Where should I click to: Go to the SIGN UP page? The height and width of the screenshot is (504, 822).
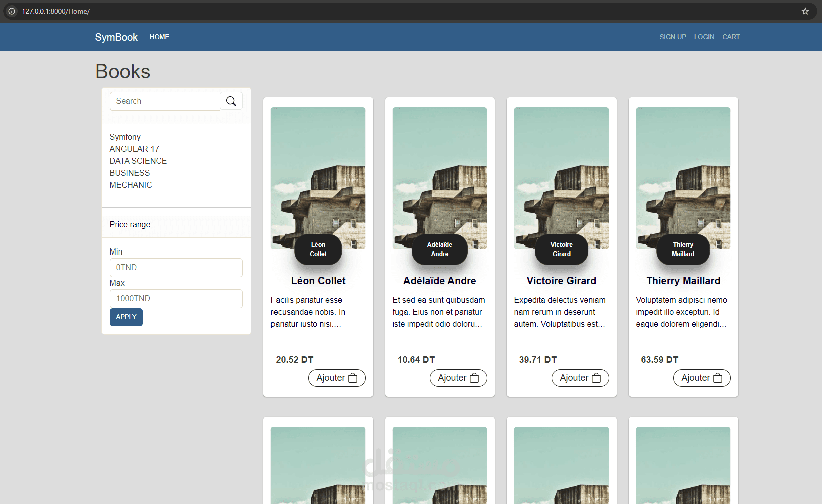673,37
